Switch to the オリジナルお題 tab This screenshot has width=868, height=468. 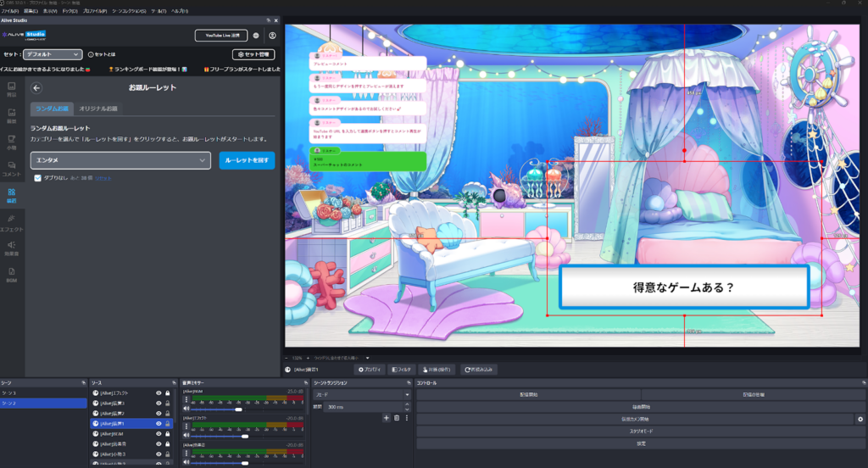pos(98,109)
